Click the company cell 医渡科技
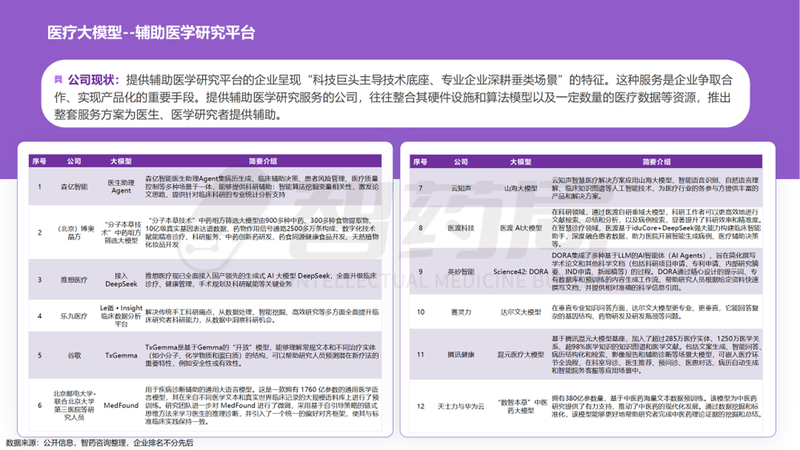 [x=461, y=228]
